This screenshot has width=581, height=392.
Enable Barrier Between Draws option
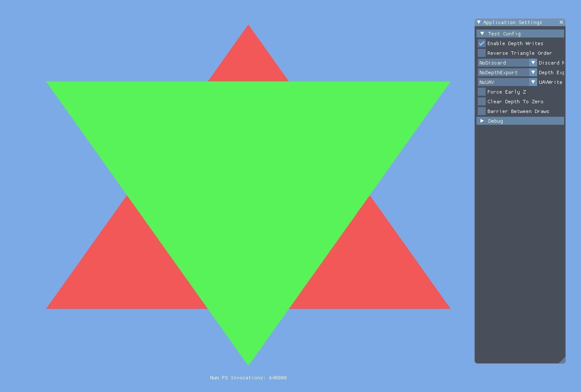coord(481,111)
